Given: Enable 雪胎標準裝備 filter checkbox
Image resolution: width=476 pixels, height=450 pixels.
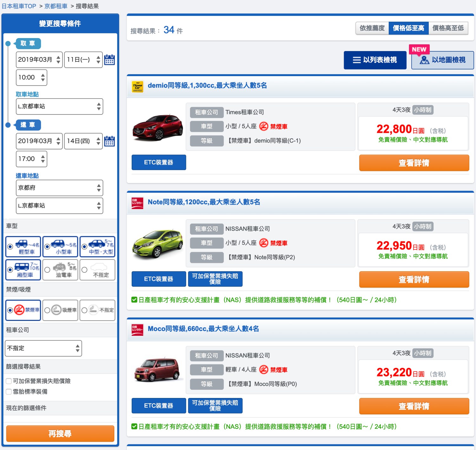Looking at the screenshot, I should pyautogui.click(x=9, y=392).
